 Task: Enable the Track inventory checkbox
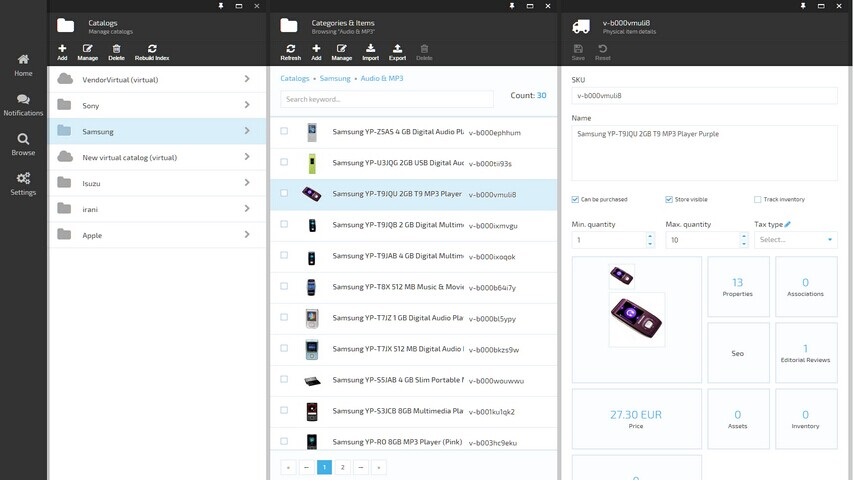[x=757, y=199]
